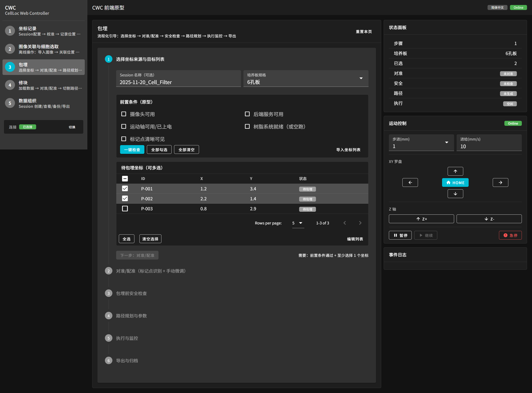Screen dimensions: 532x393
Task: Check 标记点清晰可见 precondition
Action: click(124, 139)
